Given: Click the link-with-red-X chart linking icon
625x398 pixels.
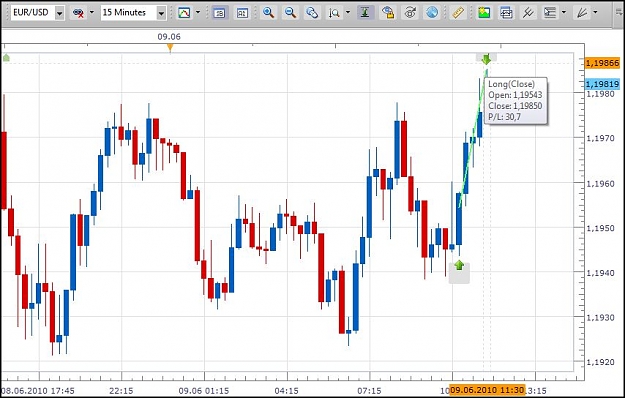Looking at the screenshot, I should point(78,13).
